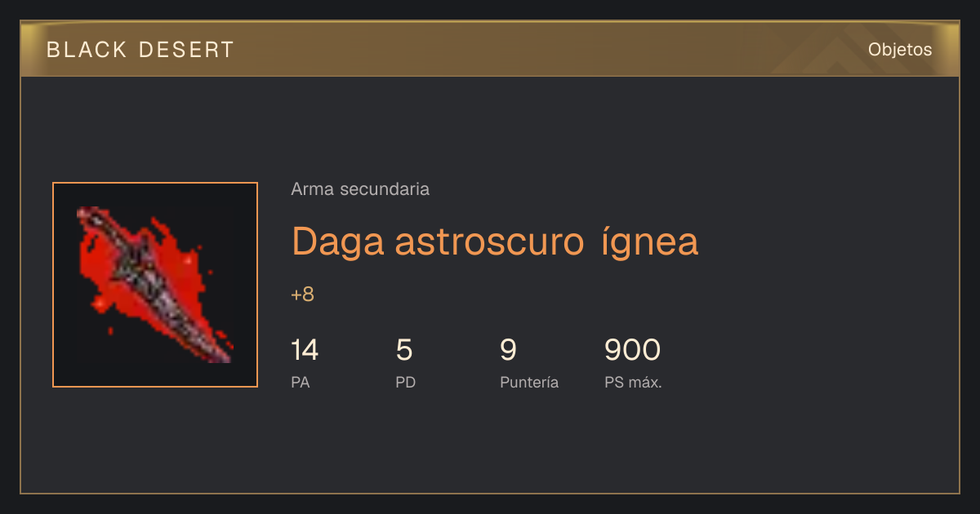The width and height of the screenshot is (980, 514).
Task: Click the word BLACK in the header
Action: [x=87, y=50]
